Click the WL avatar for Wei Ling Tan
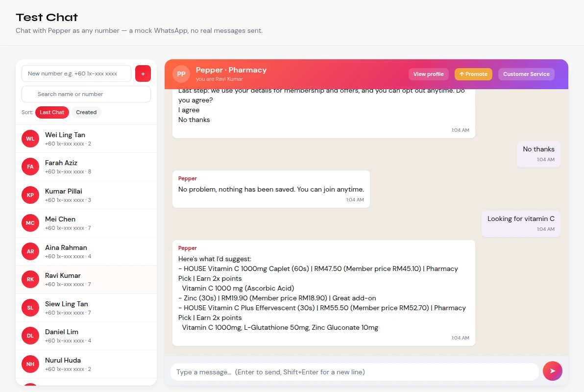This screenshot has width=584, height=392. pos(30,139)
